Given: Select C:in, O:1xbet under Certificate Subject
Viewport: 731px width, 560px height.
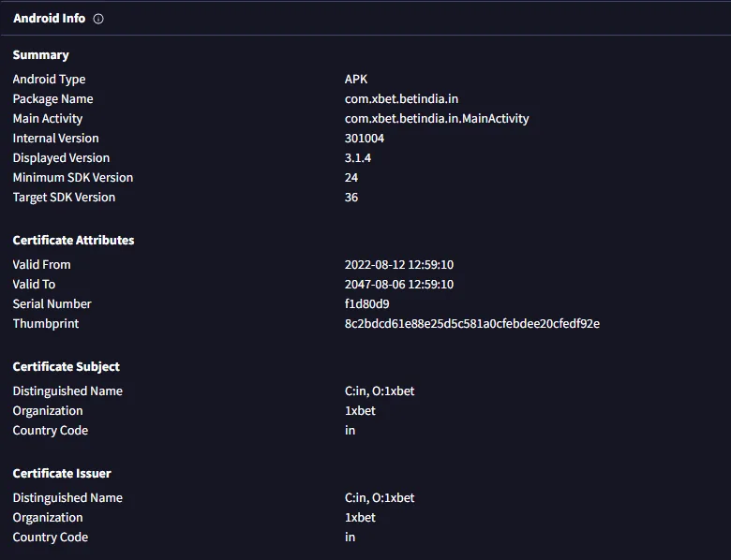Looking at the screenshot, I should pos(380,391).
